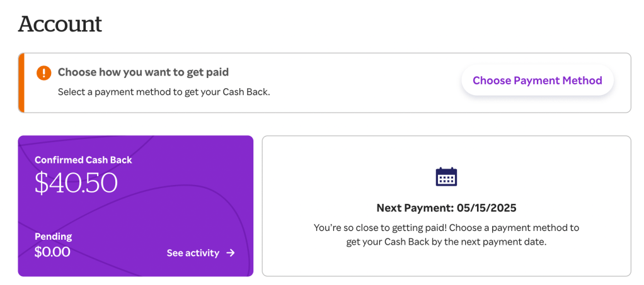
Task: Click empty middle area of the alert banner
Action: [x=365, y=82]
